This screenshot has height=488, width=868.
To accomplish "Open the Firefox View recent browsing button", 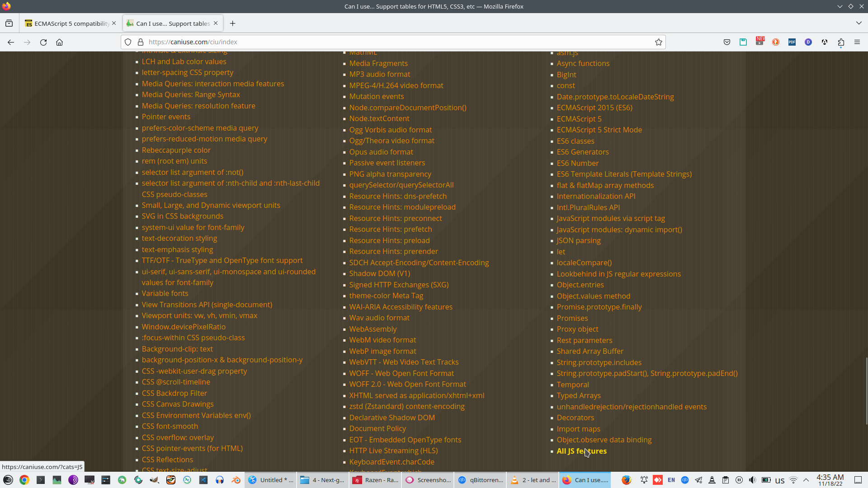I will [x=9, y=23].
